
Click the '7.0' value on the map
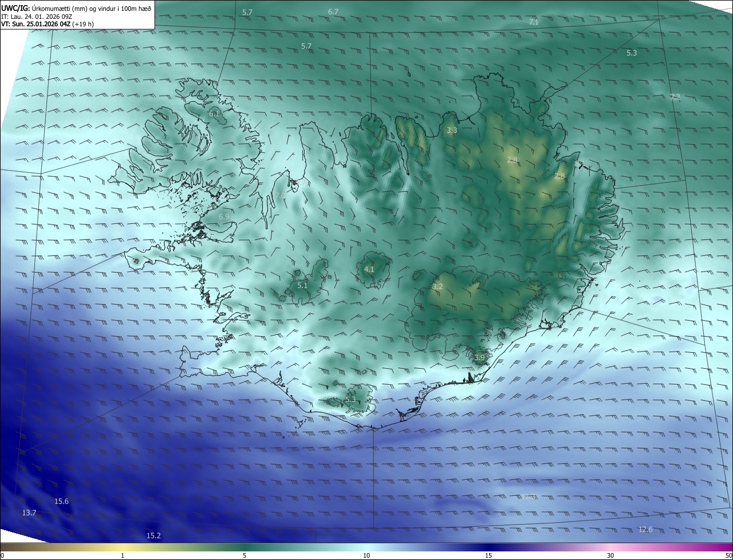(x=279, y=196)
